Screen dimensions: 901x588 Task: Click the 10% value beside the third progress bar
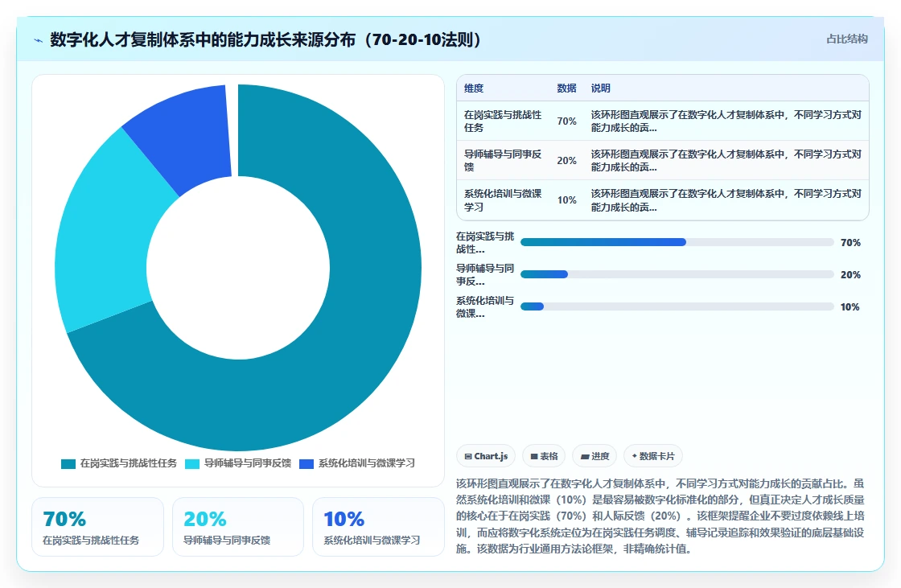pos(850,307)
